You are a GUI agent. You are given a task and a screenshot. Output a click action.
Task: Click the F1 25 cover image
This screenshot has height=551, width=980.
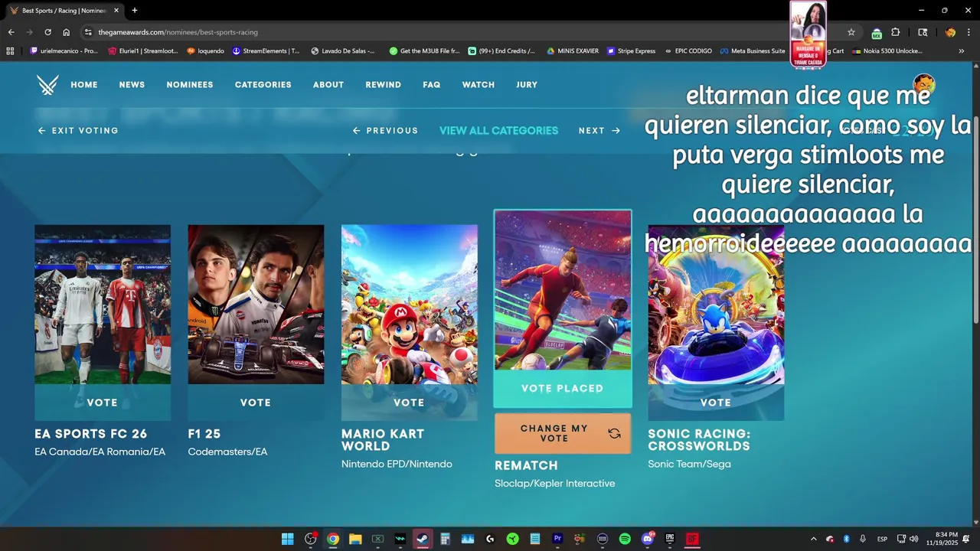tap(256, 305)
